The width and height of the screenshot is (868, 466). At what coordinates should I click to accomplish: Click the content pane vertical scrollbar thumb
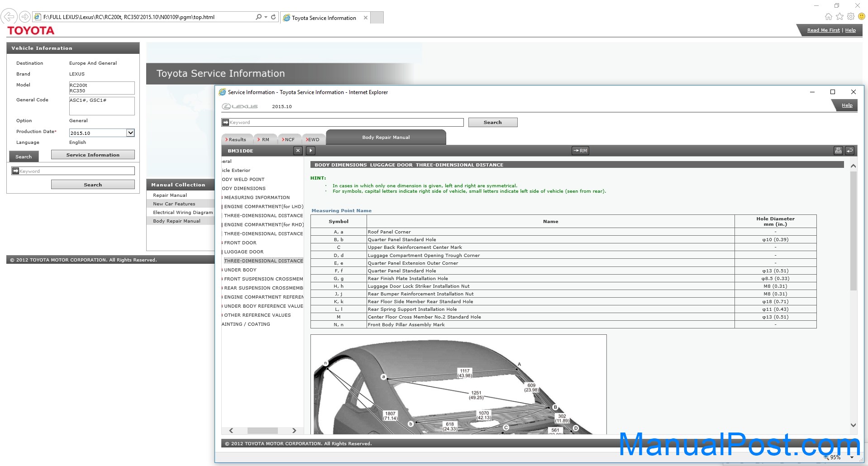pos(853,231)
